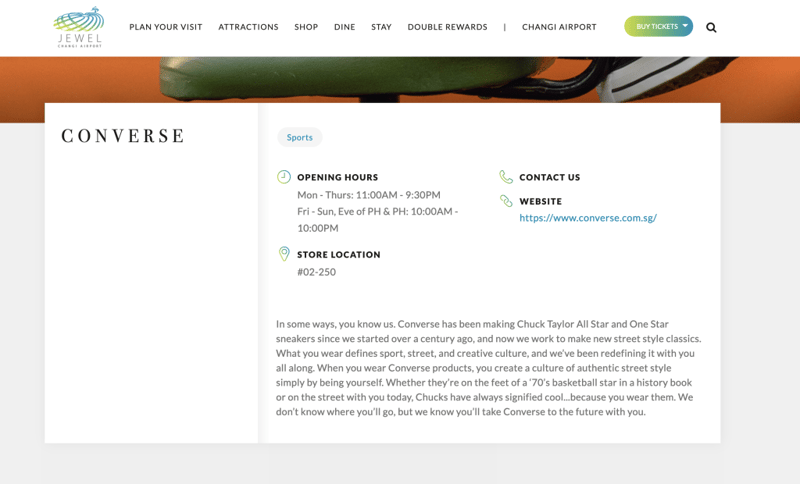Image resolution: width=800 pixels, height=484 pixels.
Task: Open the Attractions menu
Action: [248, 27]
